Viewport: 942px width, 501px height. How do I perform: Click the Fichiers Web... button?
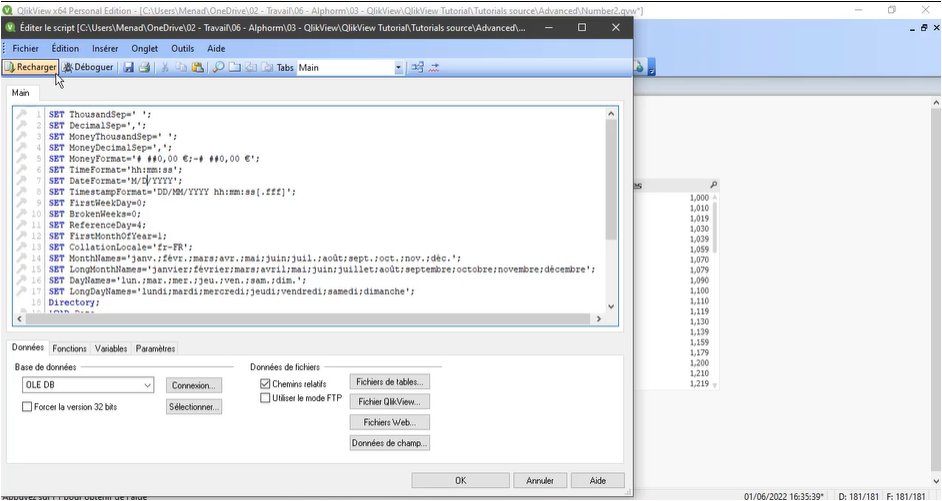[389, 422]
